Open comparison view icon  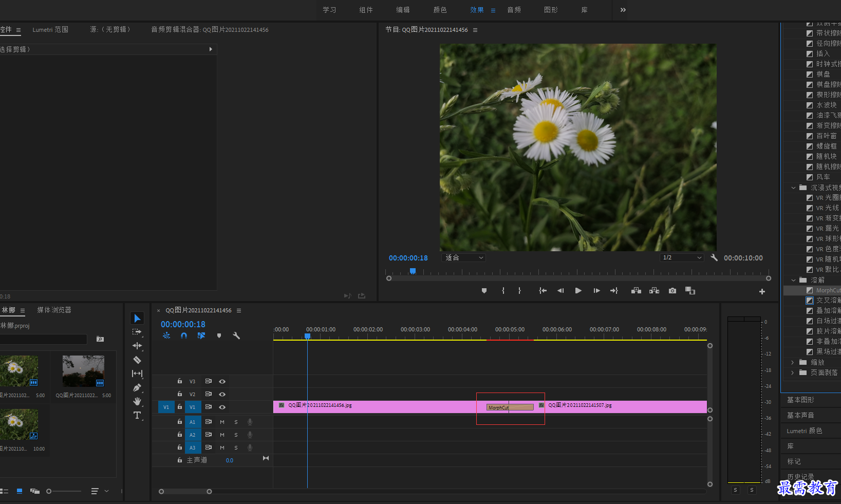click(690, 291)
